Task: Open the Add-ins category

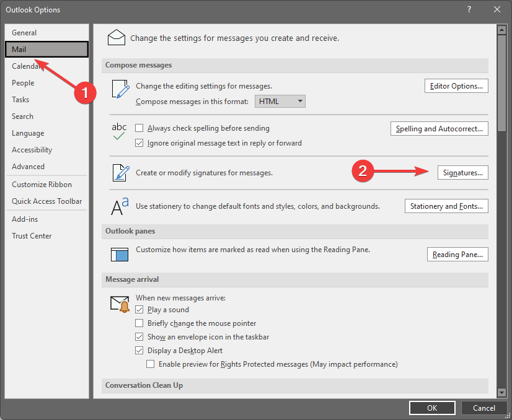Action: point(46,219)
